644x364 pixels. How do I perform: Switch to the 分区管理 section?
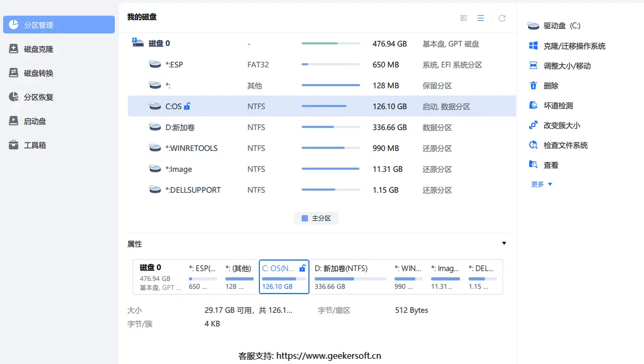point(31,25)
